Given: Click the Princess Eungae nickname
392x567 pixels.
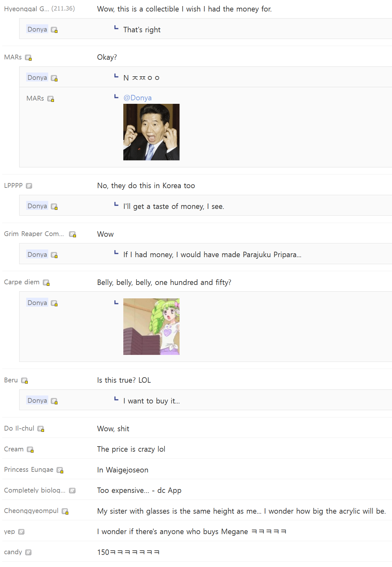Looking at the screenshot, I should [29, 470].
